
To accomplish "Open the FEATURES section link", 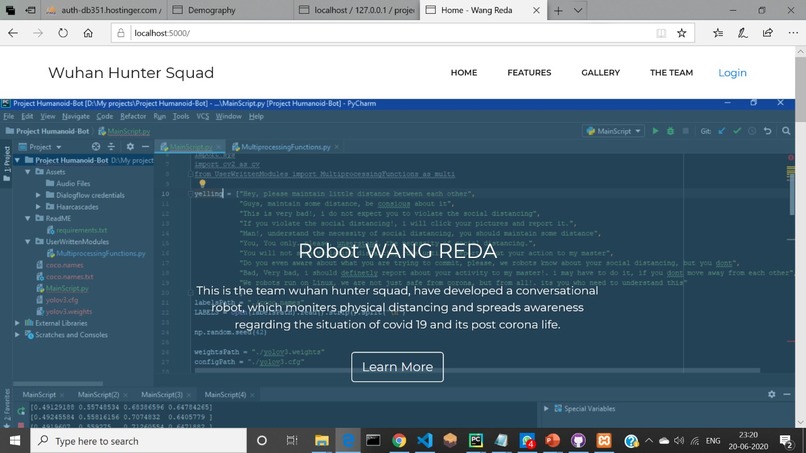I will pyautogui.click(x=529, y=73).
